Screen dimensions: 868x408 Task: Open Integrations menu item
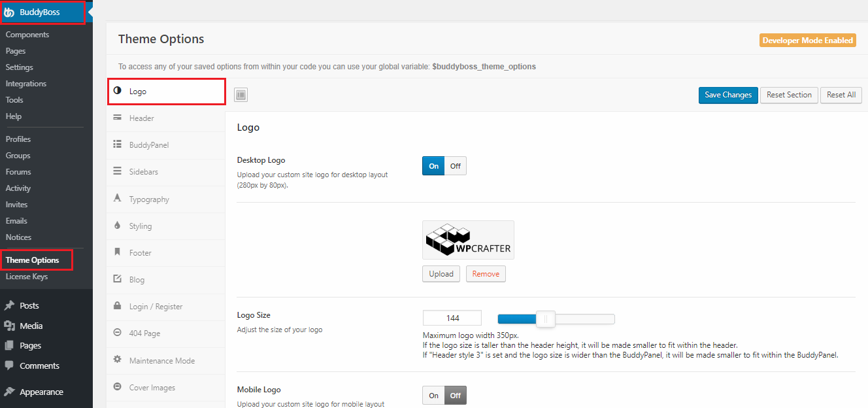(x=26, y=84)
